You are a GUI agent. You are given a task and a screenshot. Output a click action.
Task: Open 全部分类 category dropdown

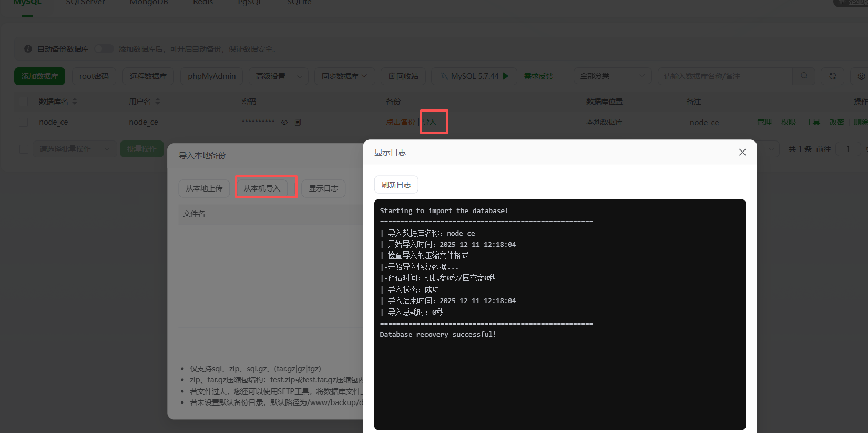click(x=612, y=76)
